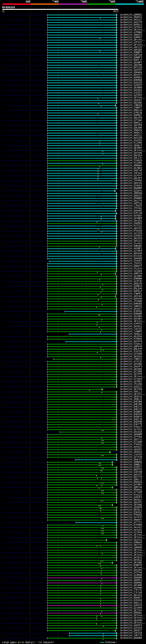The height and width of the screenshot is (644, 146).
Task: Select label UniRef100_Q28222
Action: [131, 387]
